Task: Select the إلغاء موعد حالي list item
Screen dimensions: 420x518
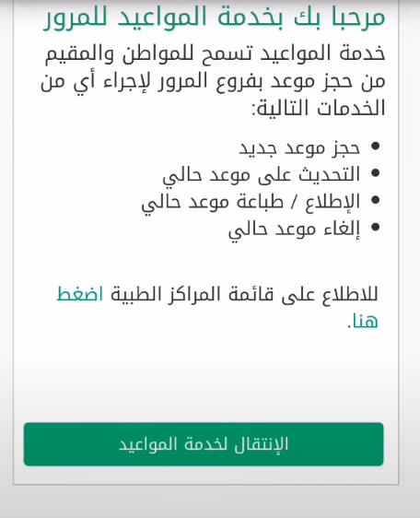Action: [294, 229]
